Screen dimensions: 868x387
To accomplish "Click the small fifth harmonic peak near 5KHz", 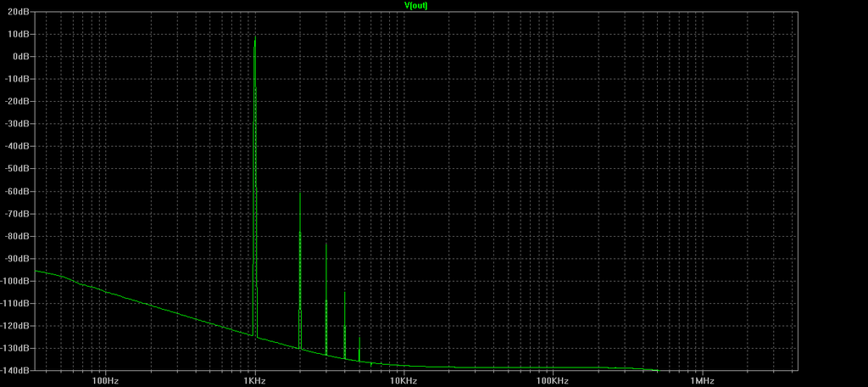I will [359, 350].
